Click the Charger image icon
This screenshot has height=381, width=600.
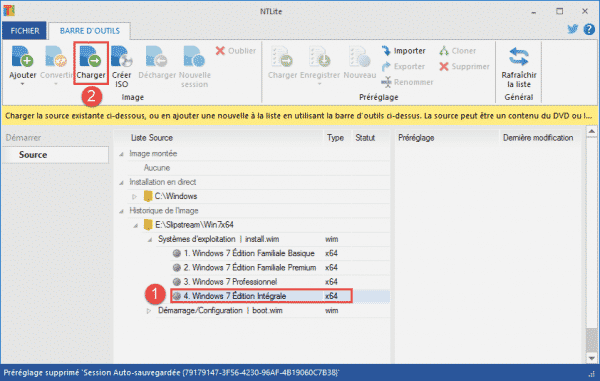tap(90, 57)
